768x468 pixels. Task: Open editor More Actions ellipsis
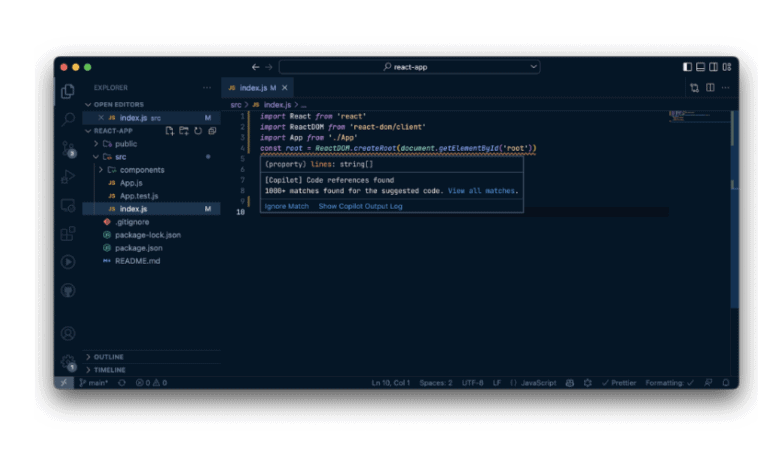(725, 88)
